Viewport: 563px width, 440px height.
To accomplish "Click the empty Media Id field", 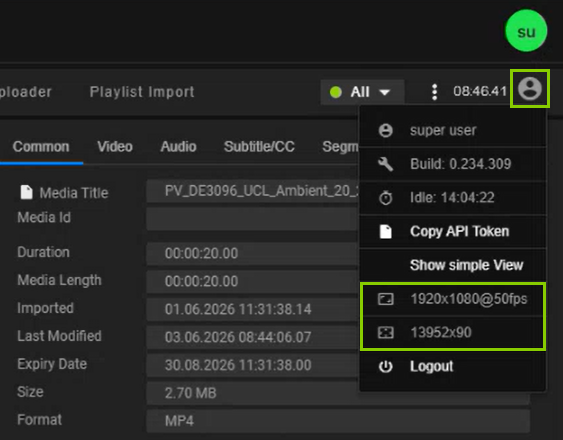I will point(253,218).
